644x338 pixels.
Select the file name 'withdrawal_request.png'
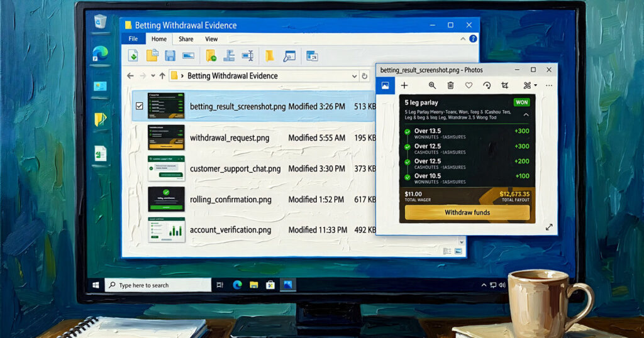pos(230,138)
